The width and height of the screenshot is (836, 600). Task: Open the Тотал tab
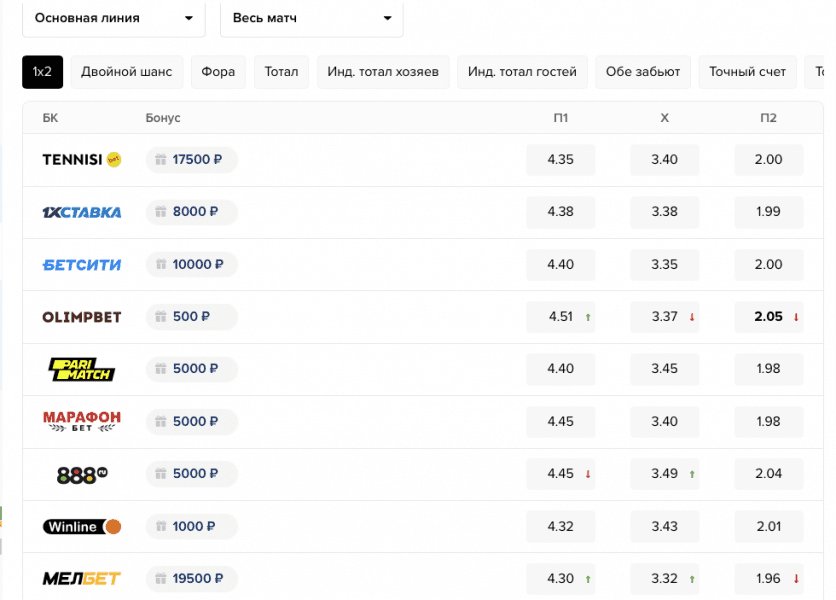(x=281, y=72)
